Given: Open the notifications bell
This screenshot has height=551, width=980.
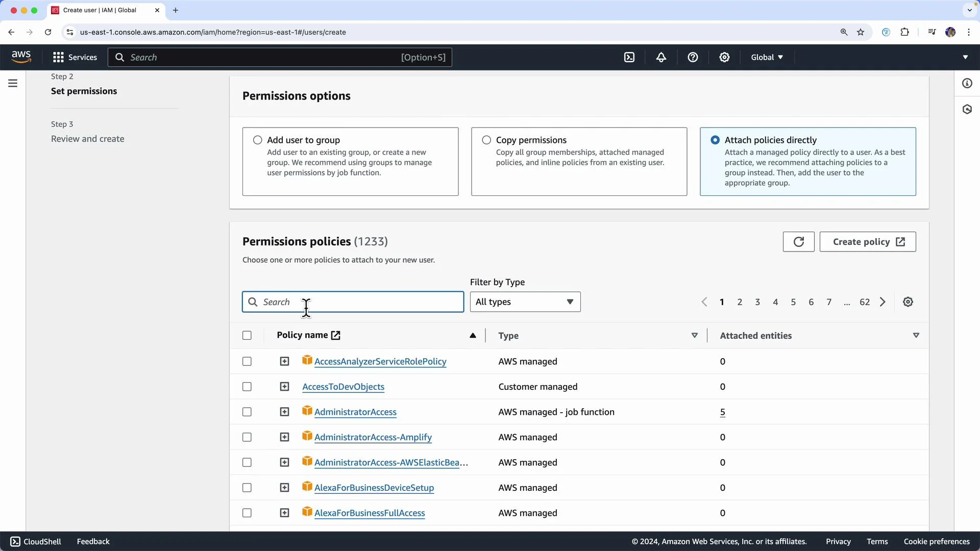Looking at the screenshot, I should 661,57.
